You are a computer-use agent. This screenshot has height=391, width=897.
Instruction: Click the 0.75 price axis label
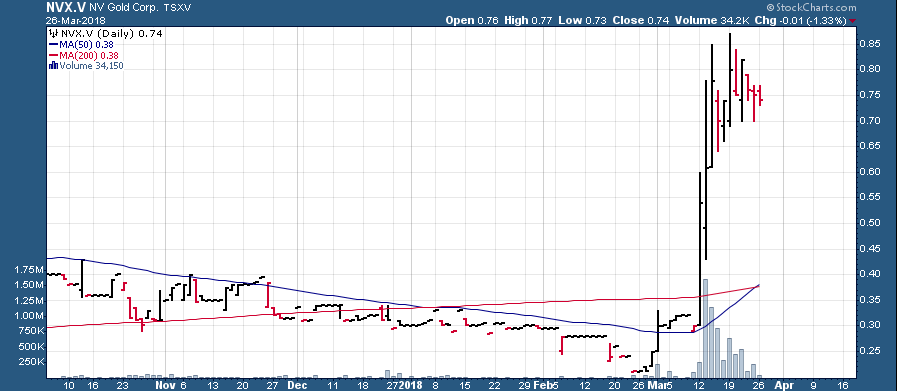click(x=869, y=94)
